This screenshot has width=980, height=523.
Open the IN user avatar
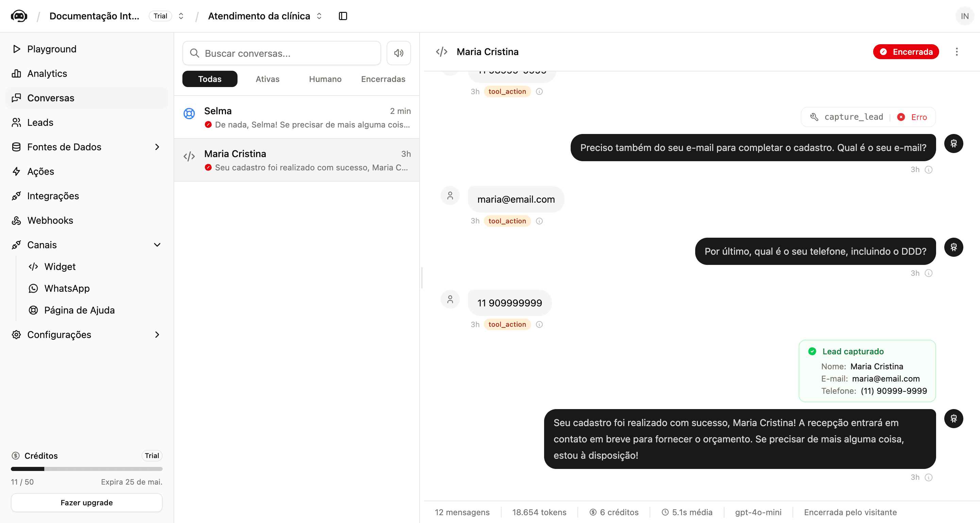click(x=964, y=16)
